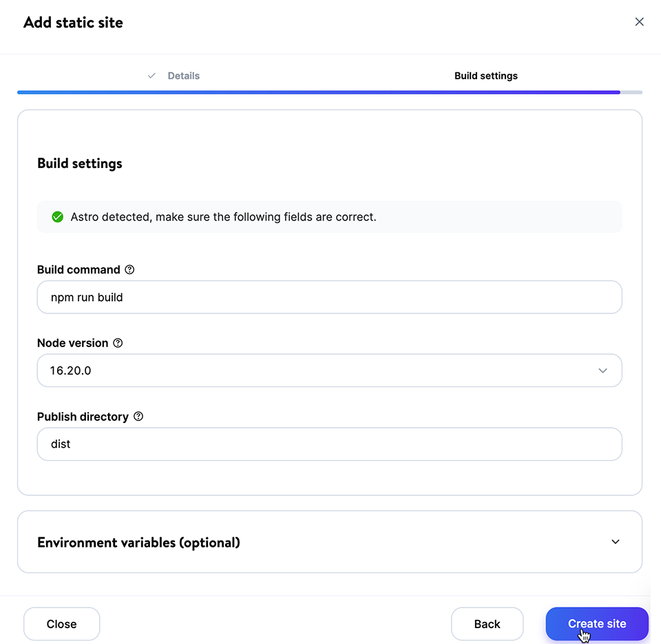Click the Environment variables chevron
The width and height of the screenshot is (661, 644).
[x=616, y=542]
